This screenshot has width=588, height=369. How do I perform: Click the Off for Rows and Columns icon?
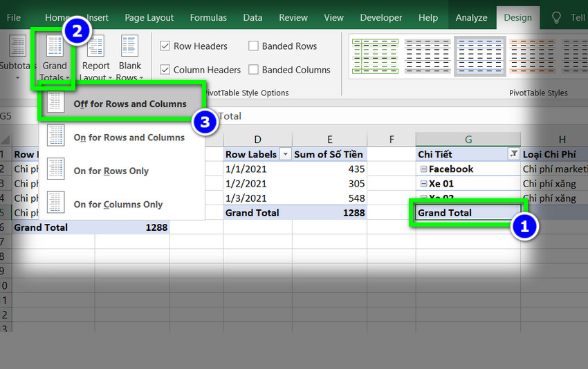[x=55, y=102]
